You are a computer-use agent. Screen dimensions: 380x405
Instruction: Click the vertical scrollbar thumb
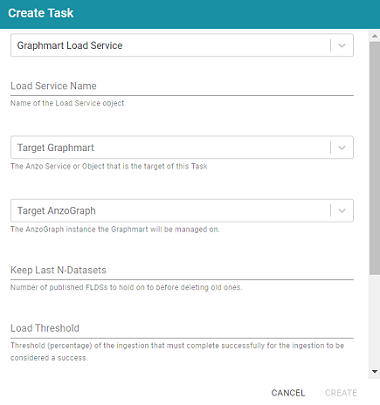pyautogui.click(x=374, y=158)
